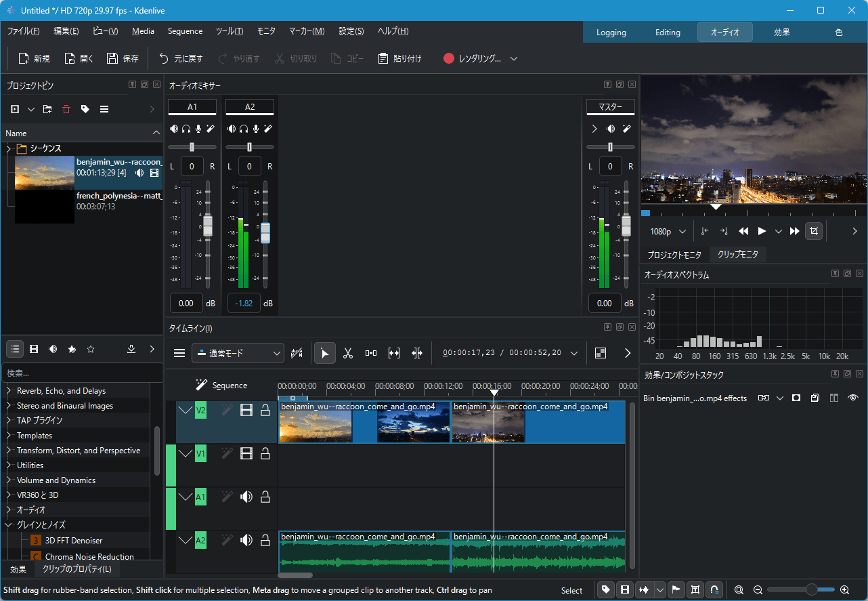The width and height of the screenshot is (868, 601).
Task: Open the マーカー(M) menu
Action: (307, 31)
